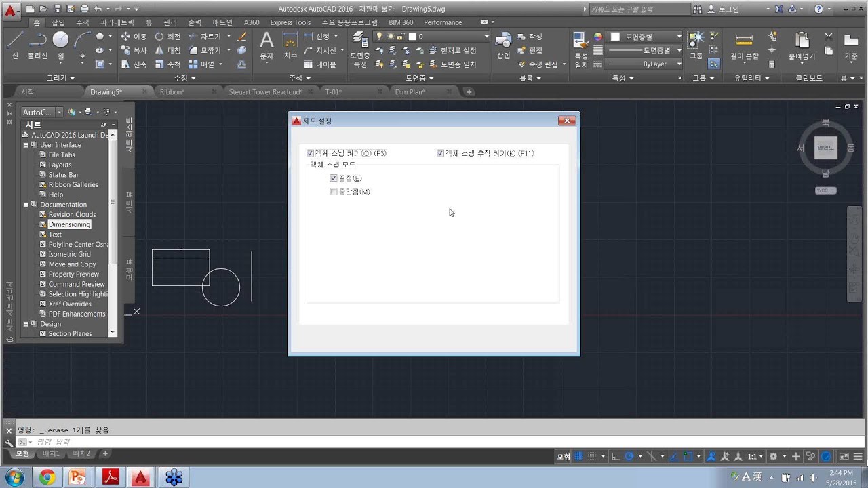Toggle snap mode in status bar
Image resolution: width=868 pixels, height=488 pixels.
[593, 456]
